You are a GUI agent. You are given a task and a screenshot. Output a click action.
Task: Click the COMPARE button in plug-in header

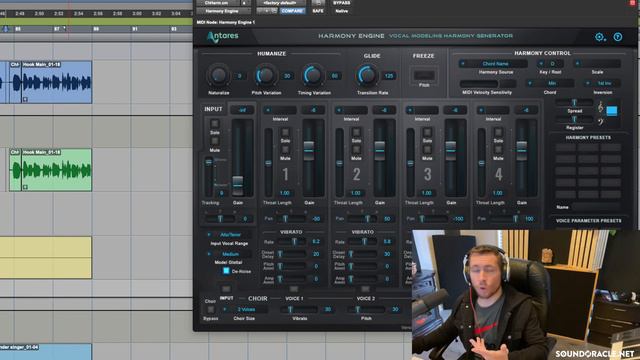click(x=292, y=11)
